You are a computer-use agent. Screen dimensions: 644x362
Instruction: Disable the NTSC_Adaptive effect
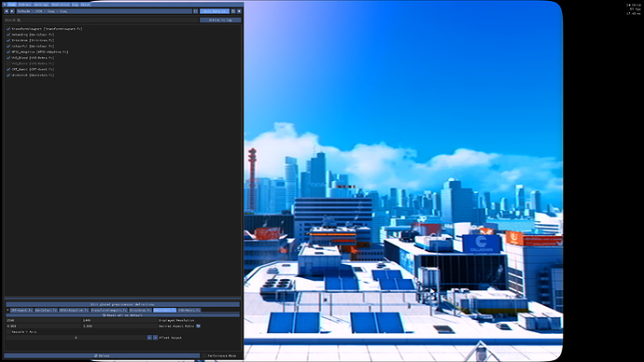click(8, 52)
